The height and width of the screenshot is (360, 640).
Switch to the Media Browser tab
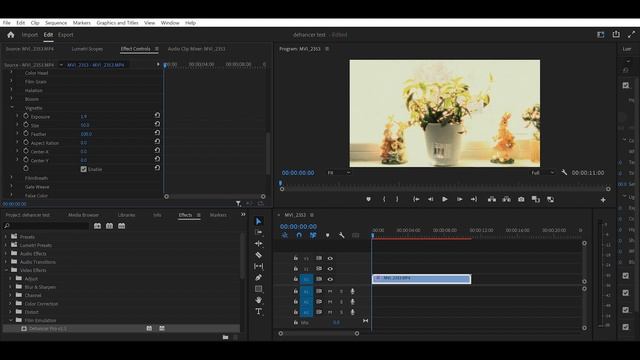(83, 215)
